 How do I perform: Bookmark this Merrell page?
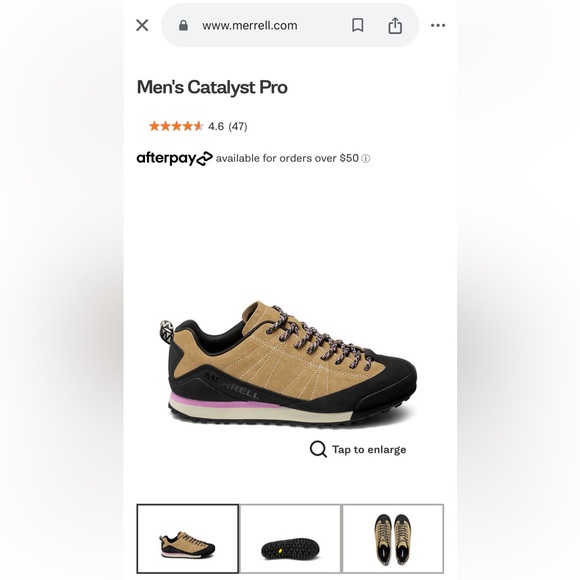click(x=357, y=26)
